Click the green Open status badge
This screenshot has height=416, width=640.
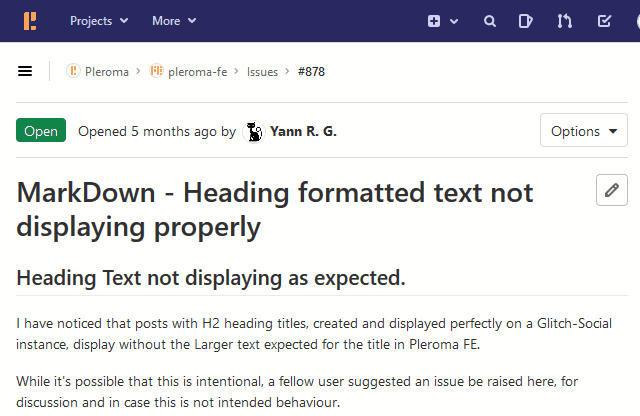coord(41,130)
